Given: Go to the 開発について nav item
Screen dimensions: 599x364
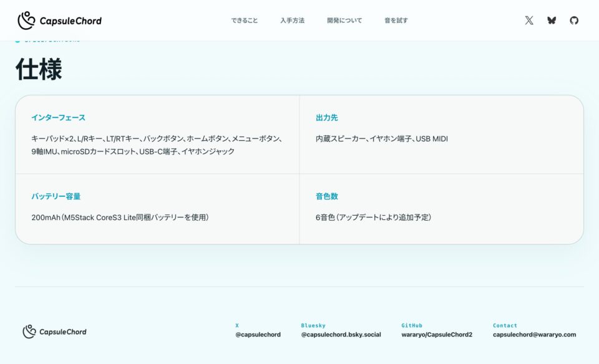Looking at the screenshot, I should click(344, 20).
